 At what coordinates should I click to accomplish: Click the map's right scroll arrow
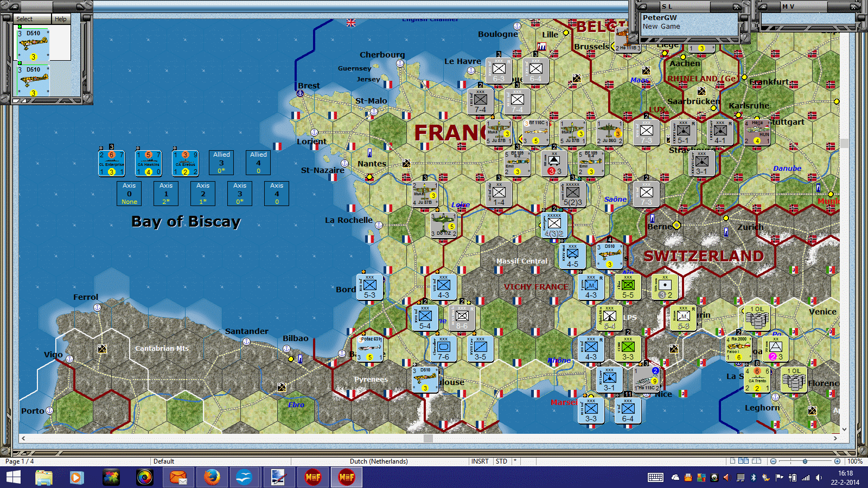(x=835, y=438)
